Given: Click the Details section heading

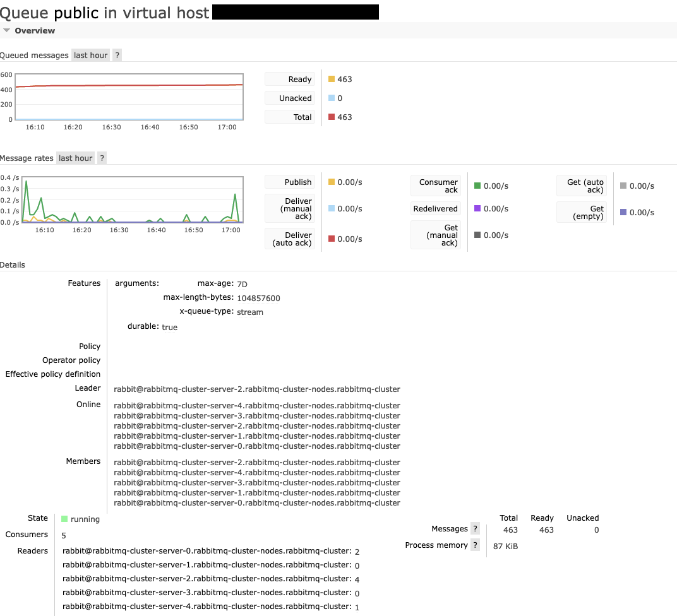Looking at the screenshot, I should tap(13, 265).
